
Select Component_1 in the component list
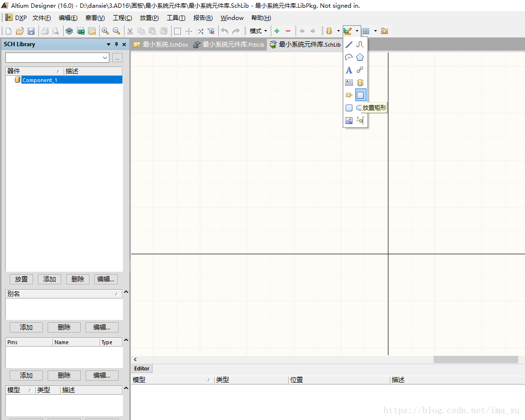click(x=40, y=80)
